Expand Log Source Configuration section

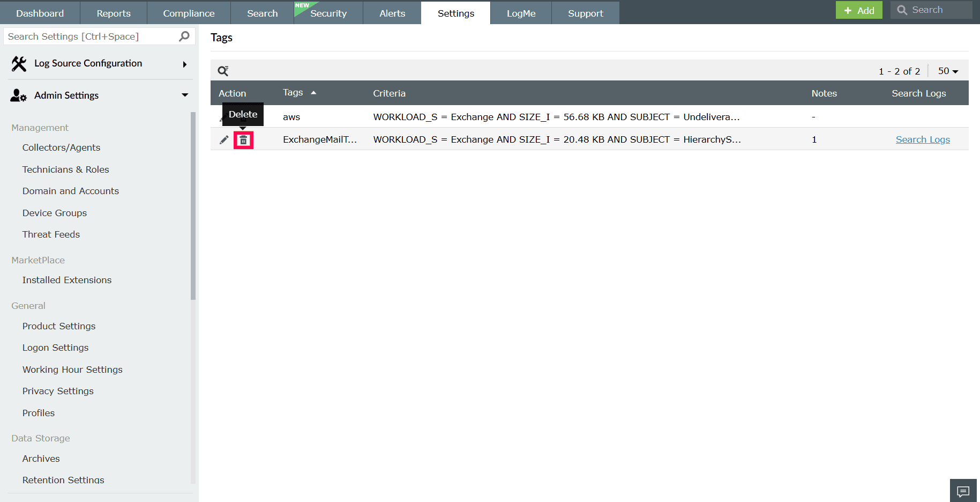click(x=185, y=64)
